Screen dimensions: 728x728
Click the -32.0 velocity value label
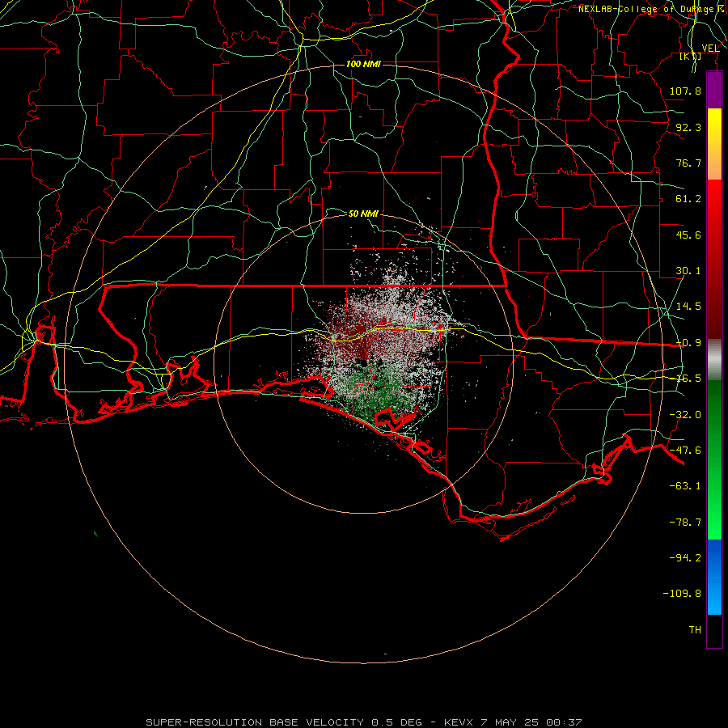click(685, 415)
